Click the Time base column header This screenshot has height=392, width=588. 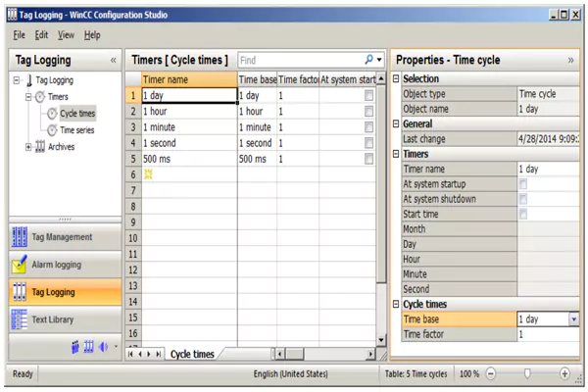tap(257, 79)
